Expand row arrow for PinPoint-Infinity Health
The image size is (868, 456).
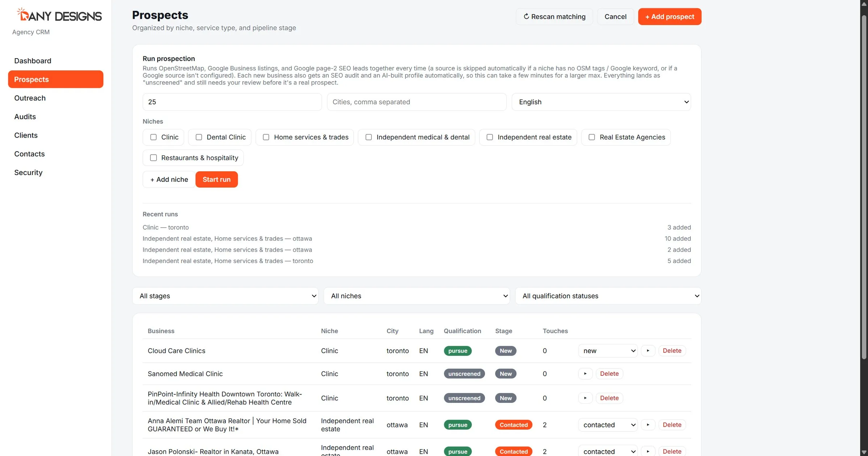585,398
